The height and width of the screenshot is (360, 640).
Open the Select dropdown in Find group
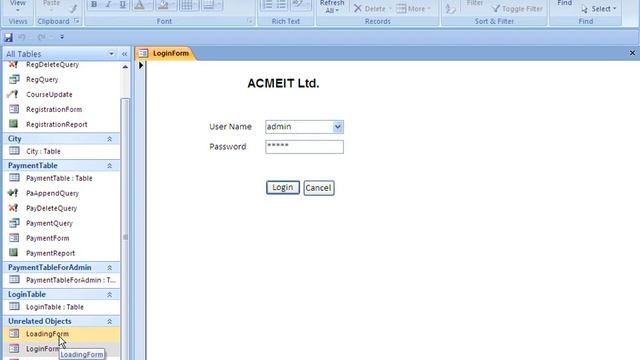[x=599, y=9]
